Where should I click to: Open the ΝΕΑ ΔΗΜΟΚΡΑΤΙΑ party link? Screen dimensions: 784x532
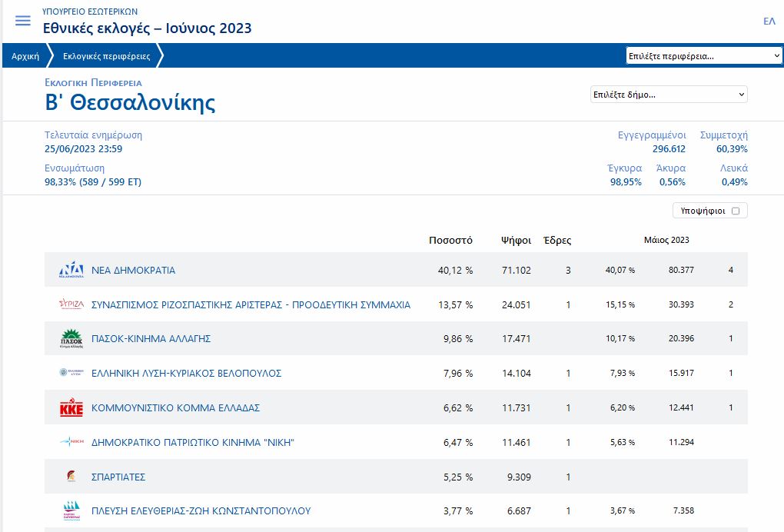coord(133,271)
